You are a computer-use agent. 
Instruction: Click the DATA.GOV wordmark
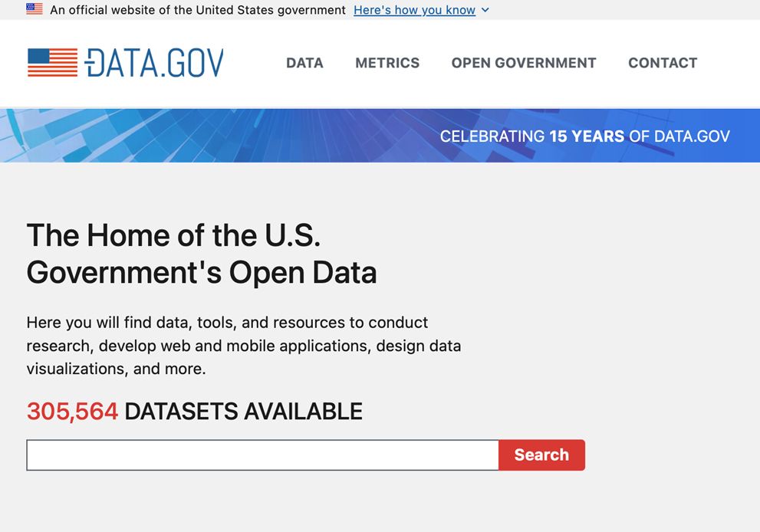click(x=154, y=63)
